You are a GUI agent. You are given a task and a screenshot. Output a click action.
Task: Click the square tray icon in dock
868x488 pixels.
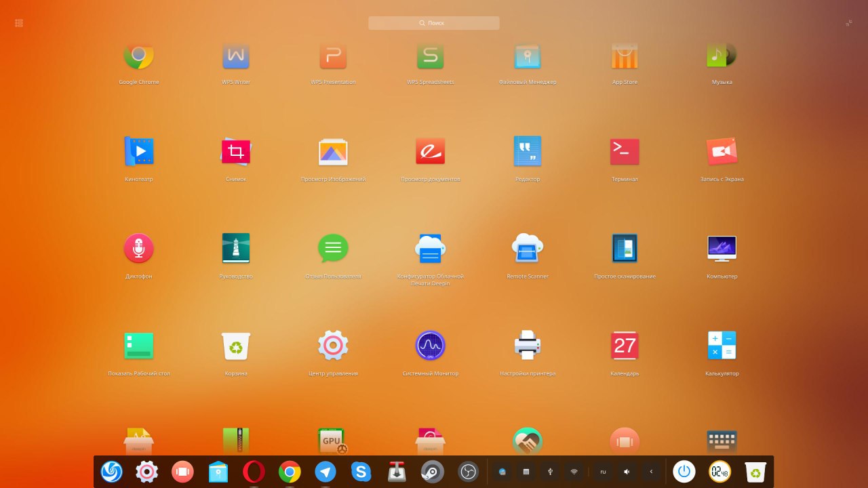click(526, 472)
